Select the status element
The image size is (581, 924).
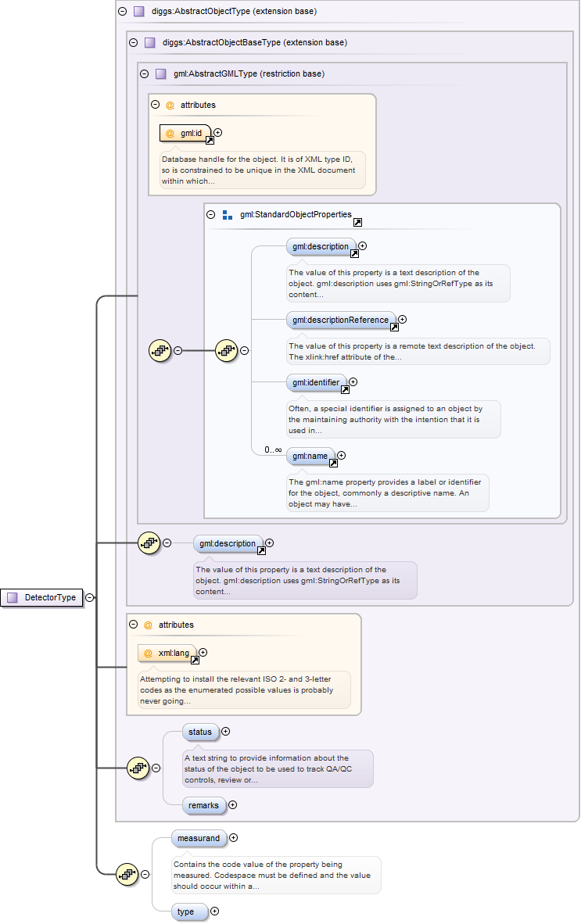click(200, 732)
